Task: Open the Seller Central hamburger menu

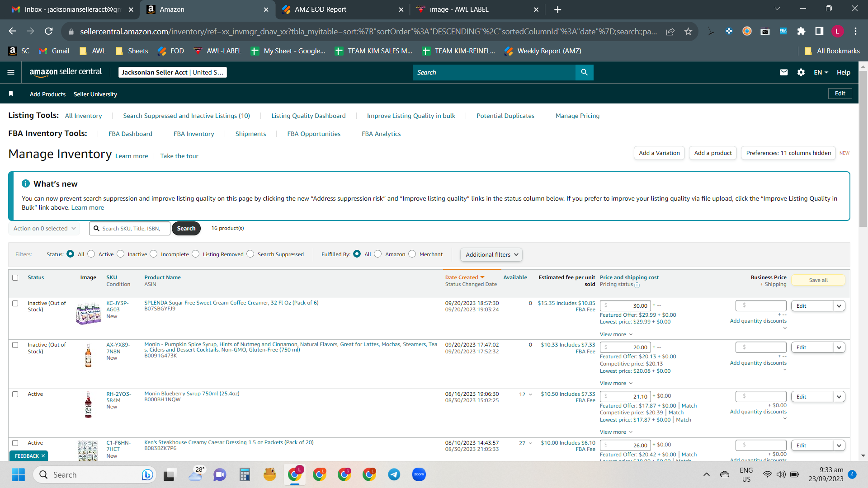Action: point(11,72)
